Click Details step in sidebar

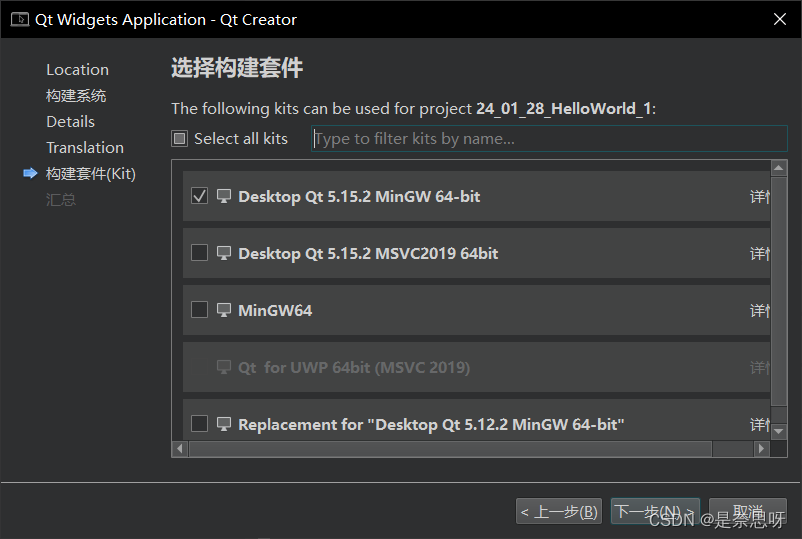(x=70, y=122)
